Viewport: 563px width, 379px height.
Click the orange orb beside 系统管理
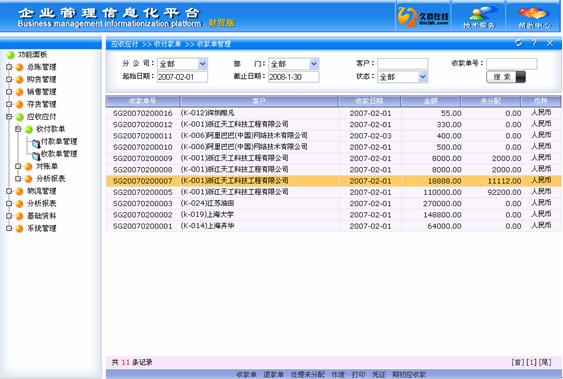19,228
